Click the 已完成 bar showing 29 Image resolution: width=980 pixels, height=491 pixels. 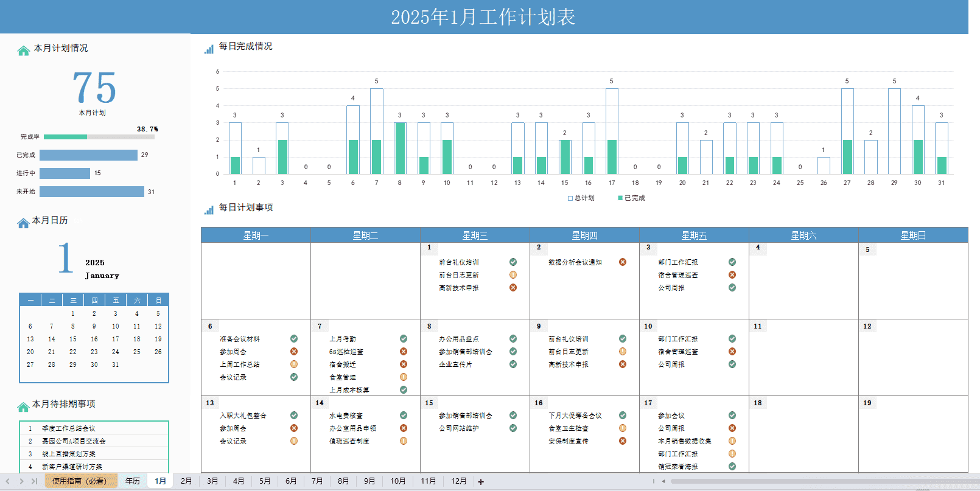pos(89,155)
